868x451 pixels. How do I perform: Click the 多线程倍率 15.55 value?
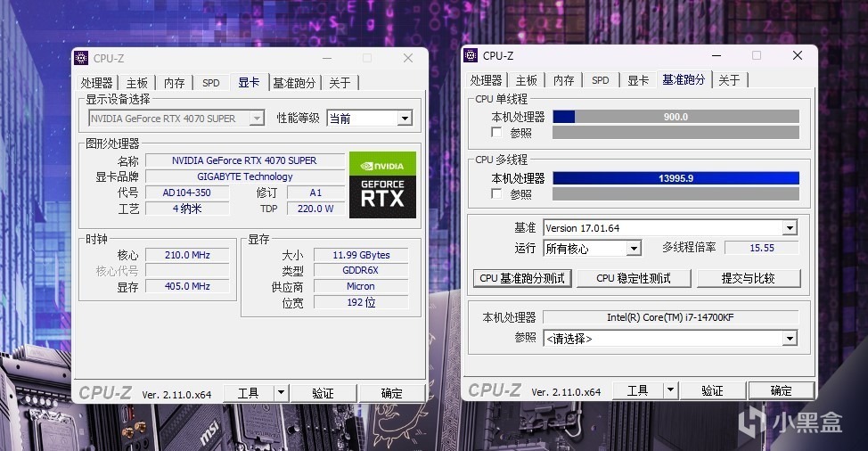[x=761, y=248]
